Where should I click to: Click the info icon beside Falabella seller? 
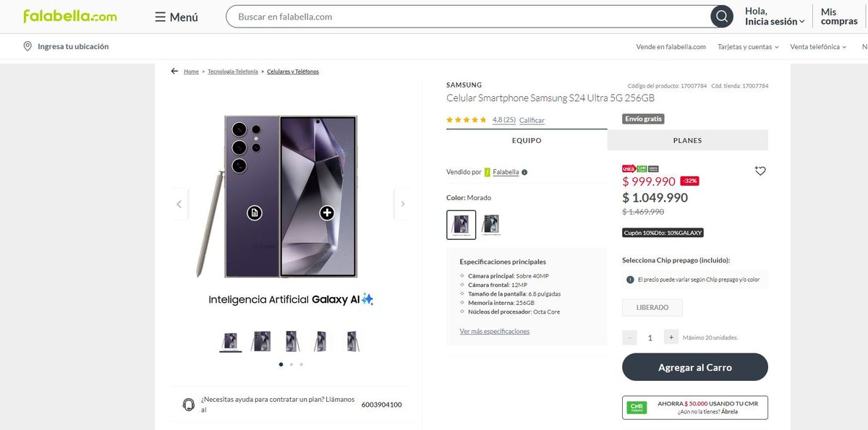(524, 172)
